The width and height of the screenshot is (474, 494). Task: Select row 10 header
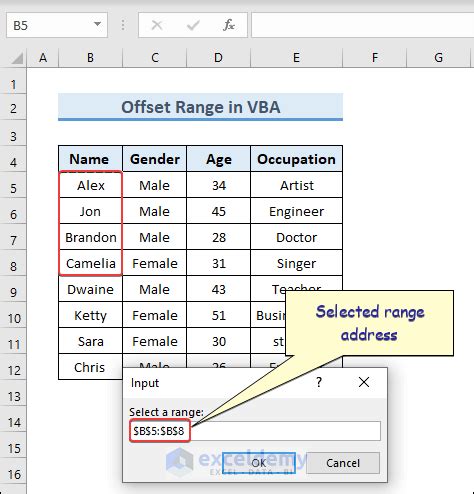tap(13, 315)
